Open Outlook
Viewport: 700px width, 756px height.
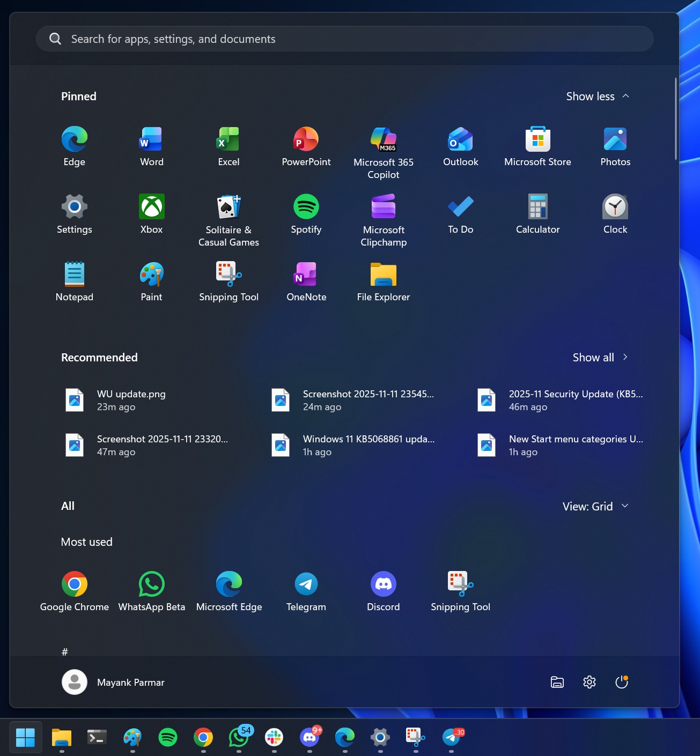[460, 146]
